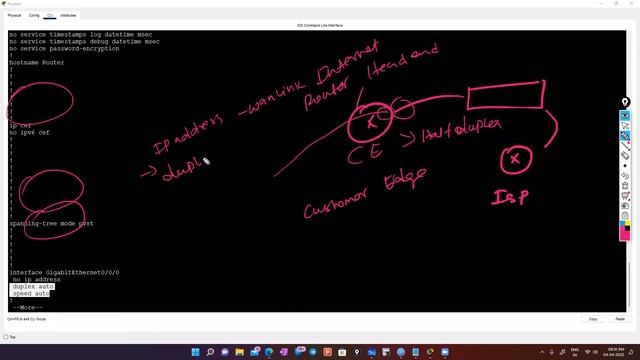Viewport: 640px width, 360px height.
Task: Open File Explorer from the taskbar
Action: pyautogui.click(x=240, y=352)
